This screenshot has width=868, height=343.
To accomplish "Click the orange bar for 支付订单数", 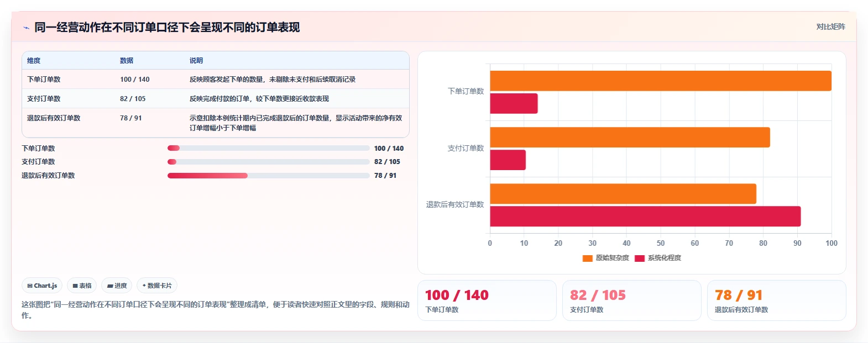I will (630, 138).
